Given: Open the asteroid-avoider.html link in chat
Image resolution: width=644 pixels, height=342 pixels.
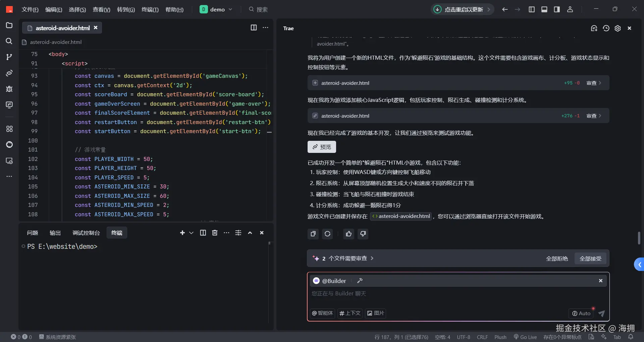Looking at the screenshot, I should [401, 216].
